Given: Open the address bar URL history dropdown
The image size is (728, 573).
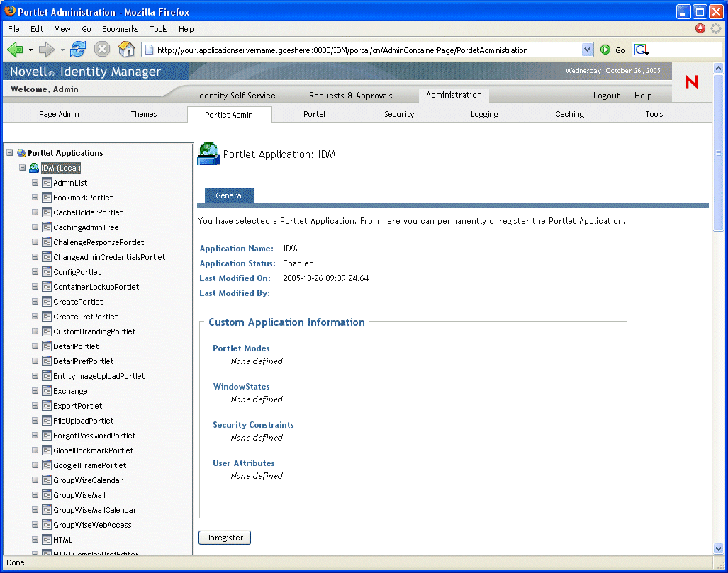Looking at the screenshot, I should (587, 50).
